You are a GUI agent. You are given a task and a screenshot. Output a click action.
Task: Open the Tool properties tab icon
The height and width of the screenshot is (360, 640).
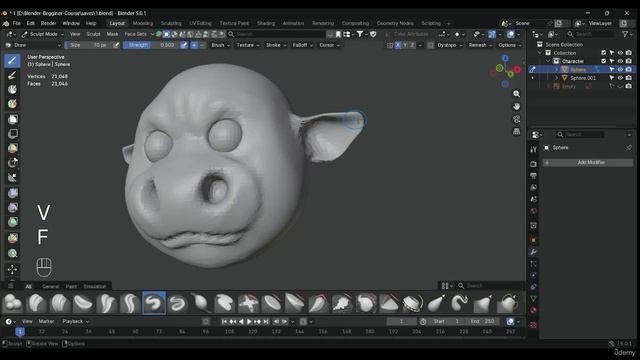click(533, 149)
